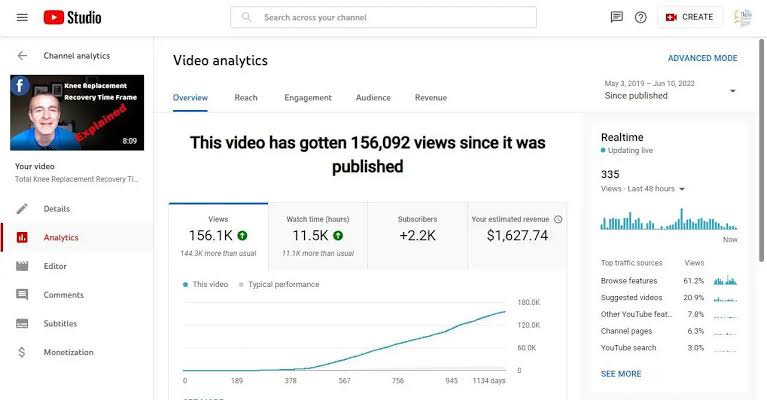Open the Editor sidebar item

[77, 266]
